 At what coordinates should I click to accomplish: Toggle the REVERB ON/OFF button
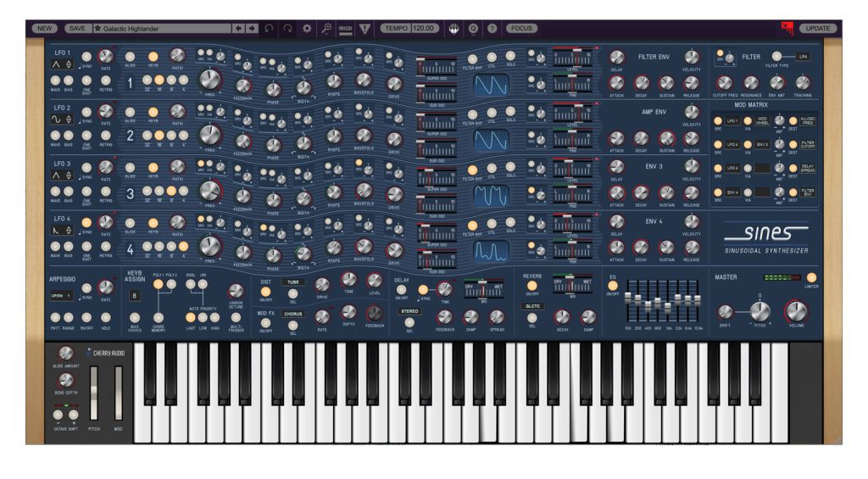532,287
